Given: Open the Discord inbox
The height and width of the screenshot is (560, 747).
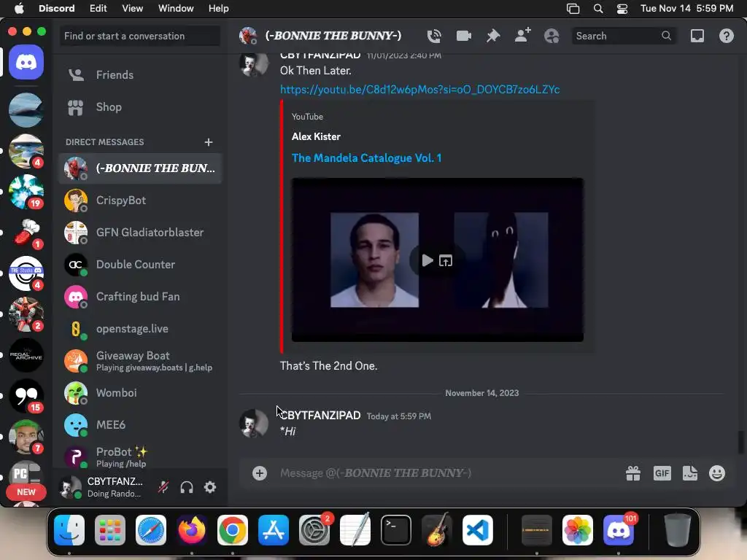Looking at the screenshot, I should coord(697,36).
